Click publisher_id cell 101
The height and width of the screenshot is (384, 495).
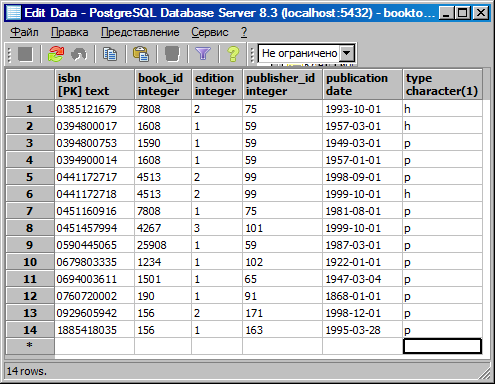283,228
